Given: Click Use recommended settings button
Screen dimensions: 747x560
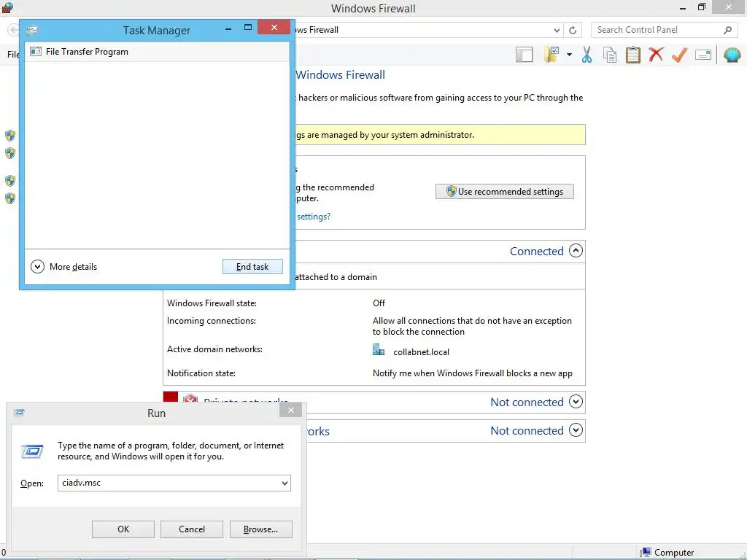Looking at the screenshot, I should pos(505,192).
